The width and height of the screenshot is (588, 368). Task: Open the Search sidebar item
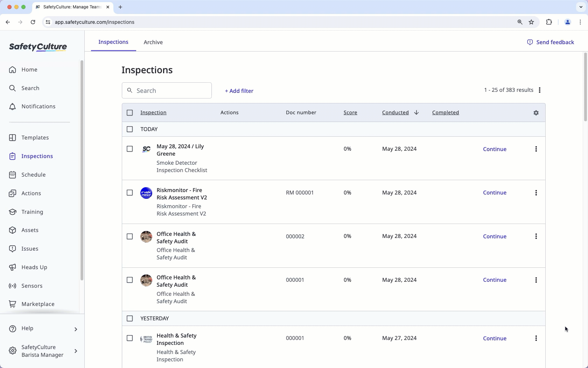24,88
